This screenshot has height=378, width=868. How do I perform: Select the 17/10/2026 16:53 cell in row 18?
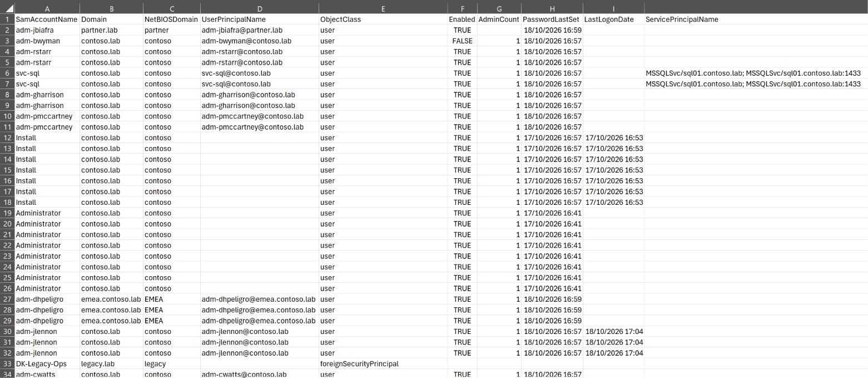[x=613, y=202]
